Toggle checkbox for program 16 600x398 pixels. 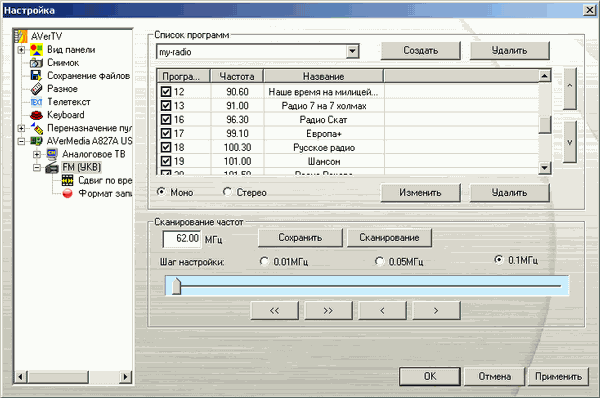coord(166,119)
